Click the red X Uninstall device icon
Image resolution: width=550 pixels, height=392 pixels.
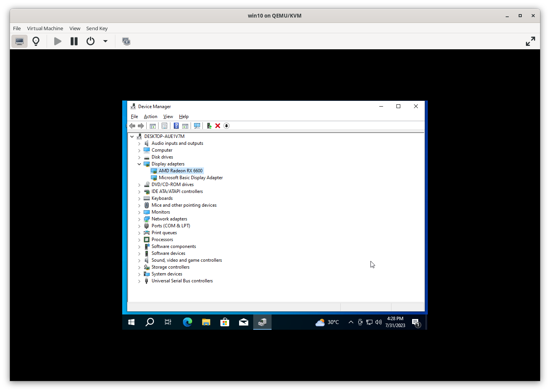tap(218, 126)
